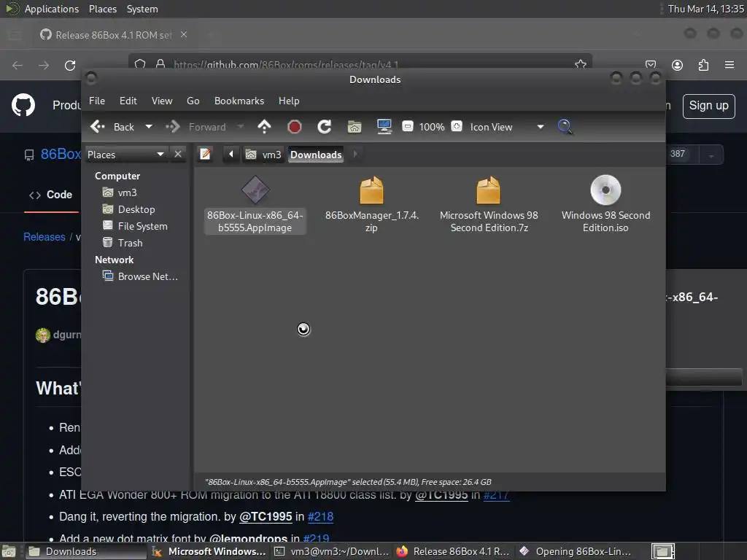747x560 pixels.
Task: Open the Bookmarks menu
Action: pyautogui.click(x=239, y=101)
